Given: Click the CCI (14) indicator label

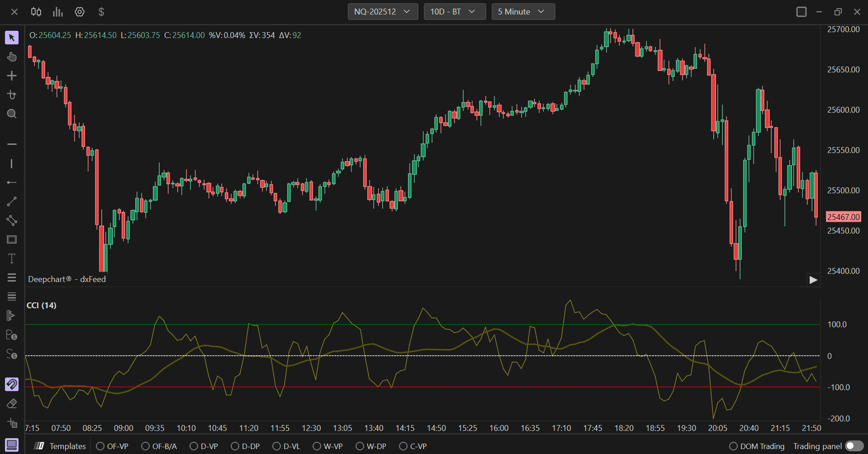Looking at the screenshot, I should (42, 306).
